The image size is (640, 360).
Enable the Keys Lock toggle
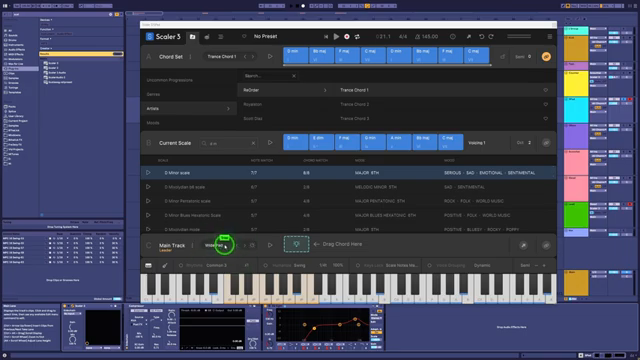[358, 266]
